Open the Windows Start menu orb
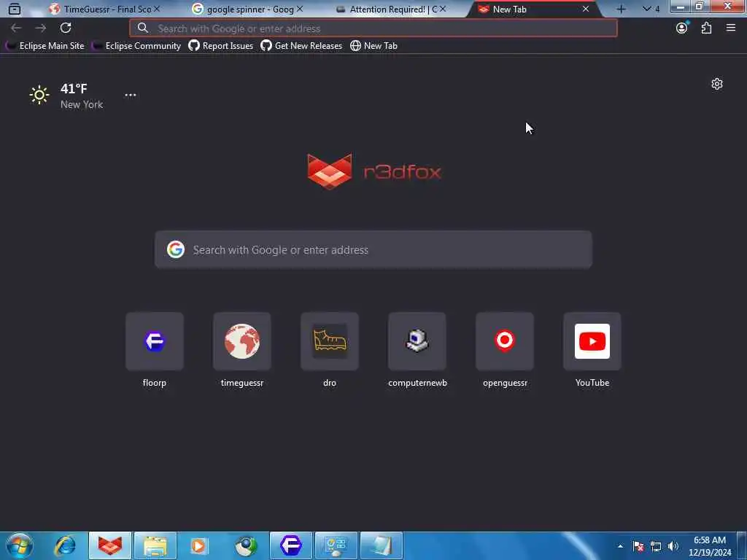Screen dimensions: 747x560 [20, 545]
